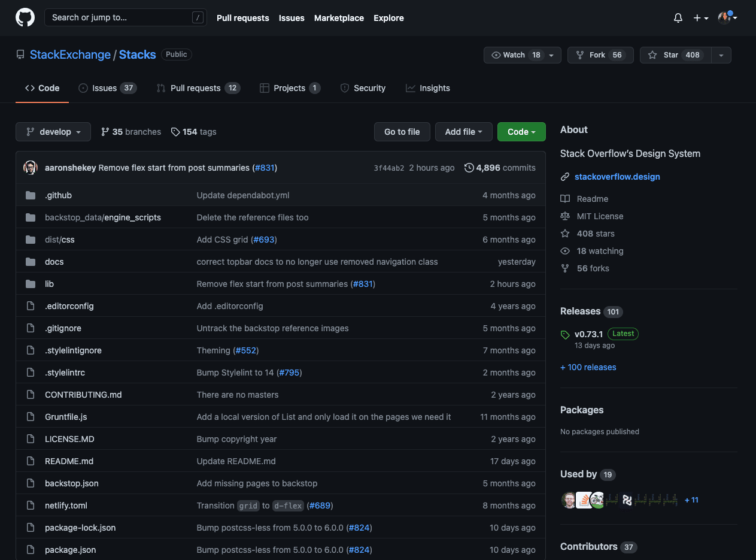Open Explore in top navigation
756x560 pixels.
pos(388,18)
